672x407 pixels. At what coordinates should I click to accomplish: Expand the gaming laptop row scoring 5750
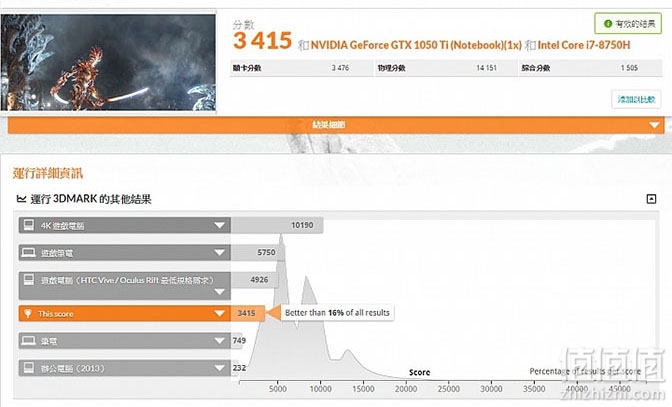(x=219, y=253)
